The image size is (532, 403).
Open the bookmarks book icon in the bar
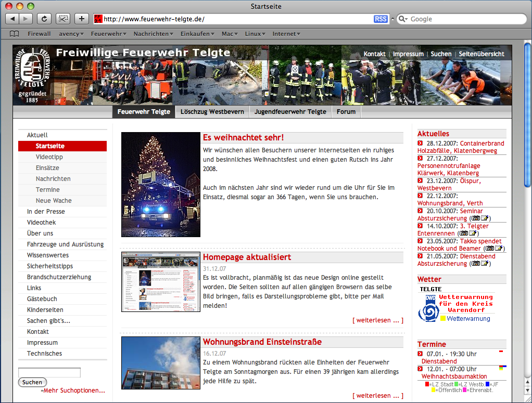click(14, 34)
